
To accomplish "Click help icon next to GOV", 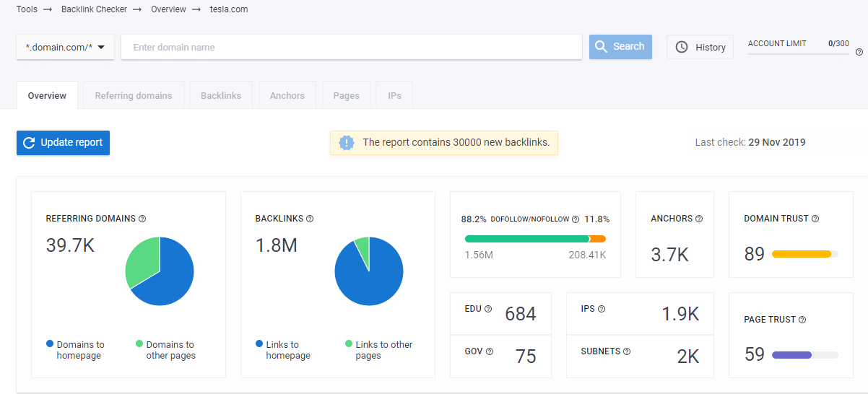I will pyautogui.click(x=490, y=351).
